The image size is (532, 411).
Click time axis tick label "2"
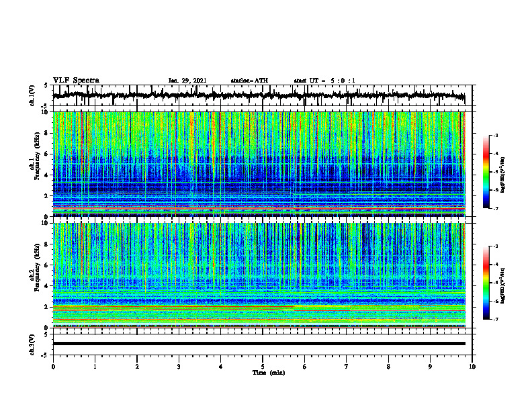[137, 367]
